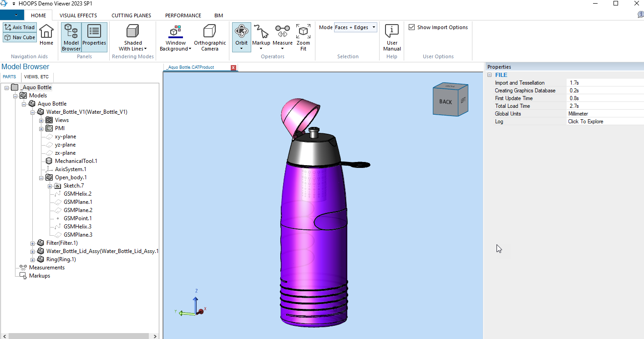Open the Cutting Planes ribbon tab
The width and height of the screenshot is (644, 339).
point(131,15)
